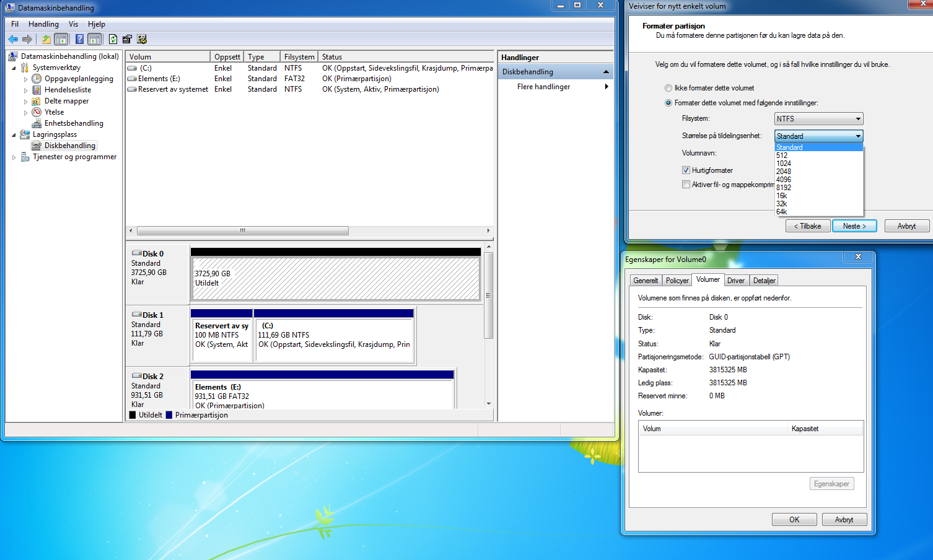This screenshot has width=933, height=560.
Task: Open the Filsystem NTFS dropdown
Action: [818, 118]
